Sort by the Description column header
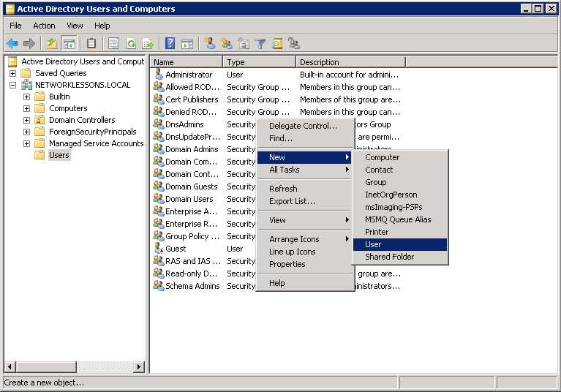Image resolution: width=561 pixels, height=392 pixels. (351, 62)
